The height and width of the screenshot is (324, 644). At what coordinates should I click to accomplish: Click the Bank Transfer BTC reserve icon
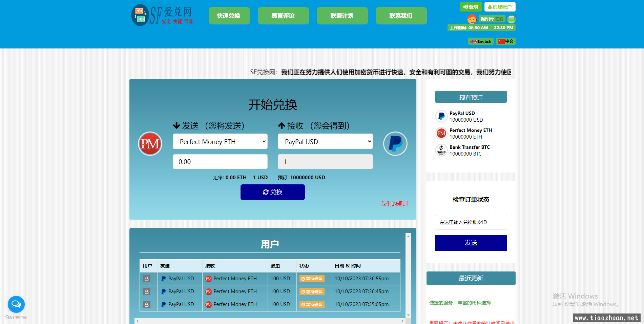(x=441, y=150)
